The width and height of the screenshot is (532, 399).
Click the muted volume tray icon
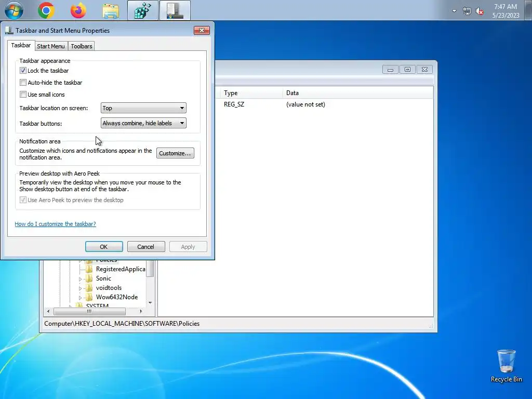[x=480, y=11]
